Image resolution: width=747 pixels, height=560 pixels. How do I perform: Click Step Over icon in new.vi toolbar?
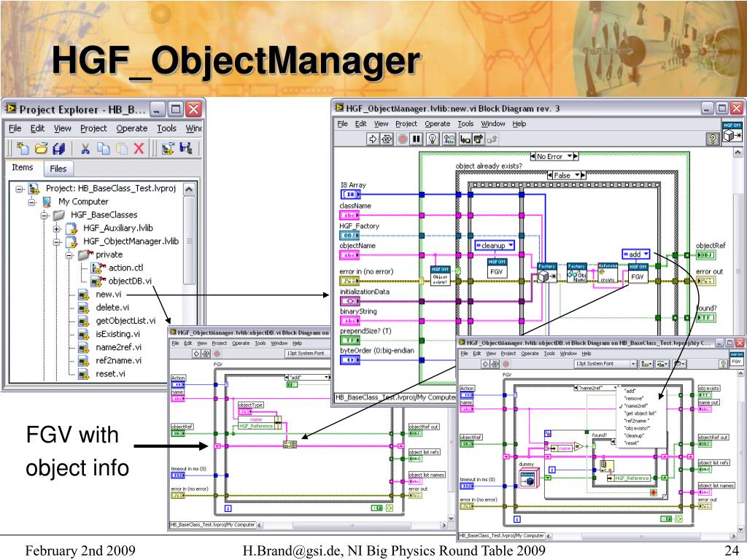[x=479, y=139]
